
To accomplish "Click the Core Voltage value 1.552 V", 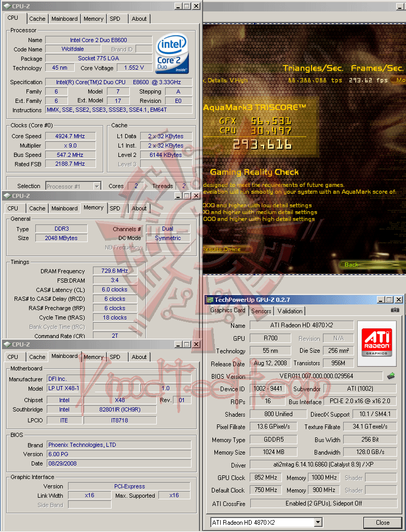I will click(x=134, y=68).
